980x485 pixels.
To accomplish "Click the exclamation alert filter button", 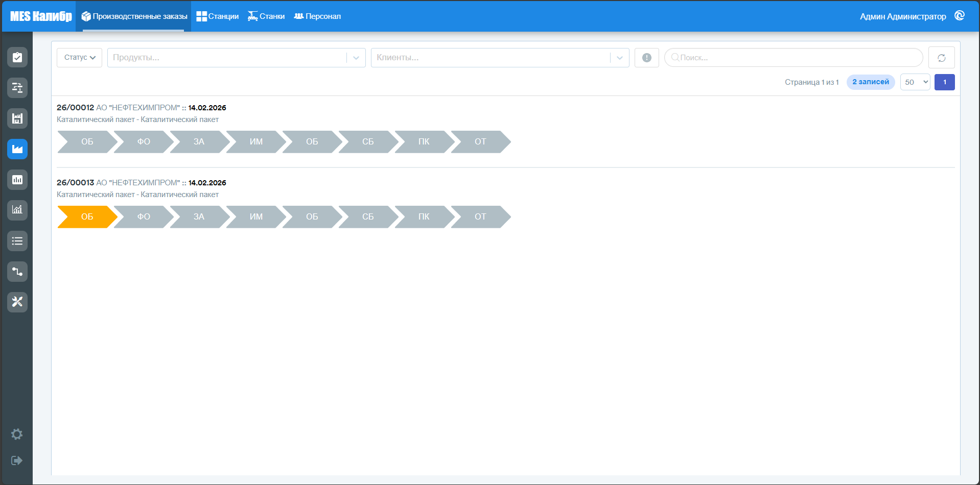I will pyautogui.click(x=647, y=58).
